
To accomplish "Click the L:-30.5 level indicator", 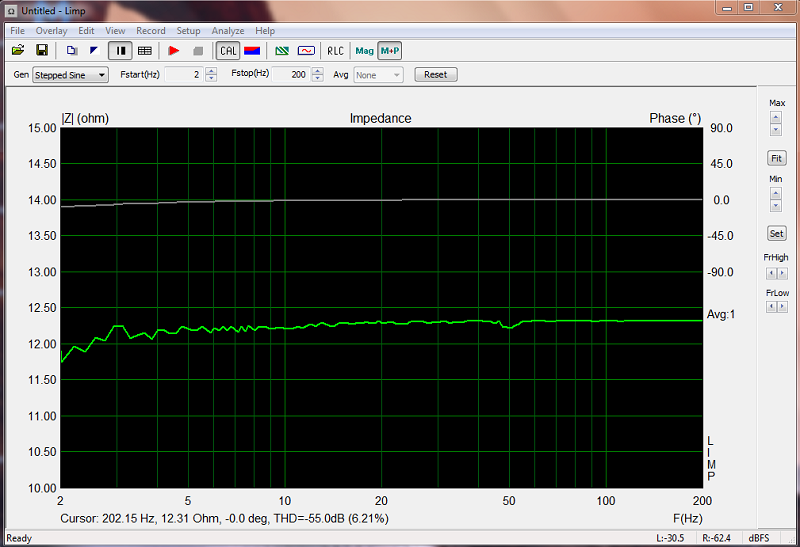I will tap(670, 538).
